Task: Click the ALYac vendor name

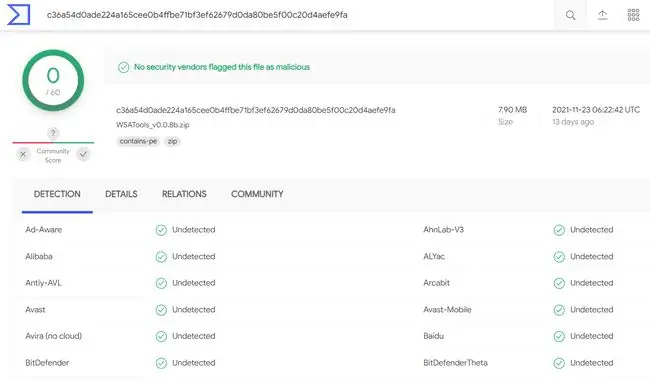Action: coord(434,256)
